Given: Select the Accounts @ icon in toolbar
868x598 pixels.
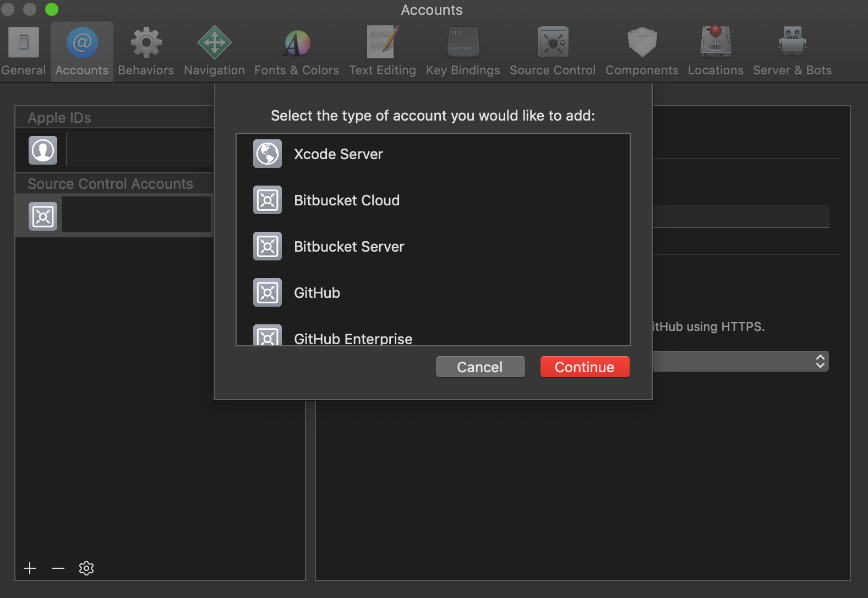Looking at the screenshot, I should (82, 42).
